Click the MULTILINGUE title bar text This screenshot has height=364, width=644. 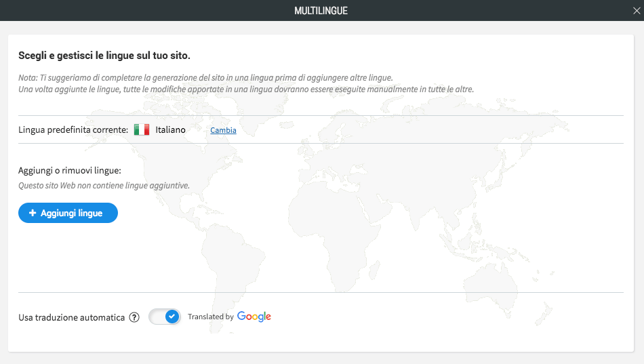[321, 11]
